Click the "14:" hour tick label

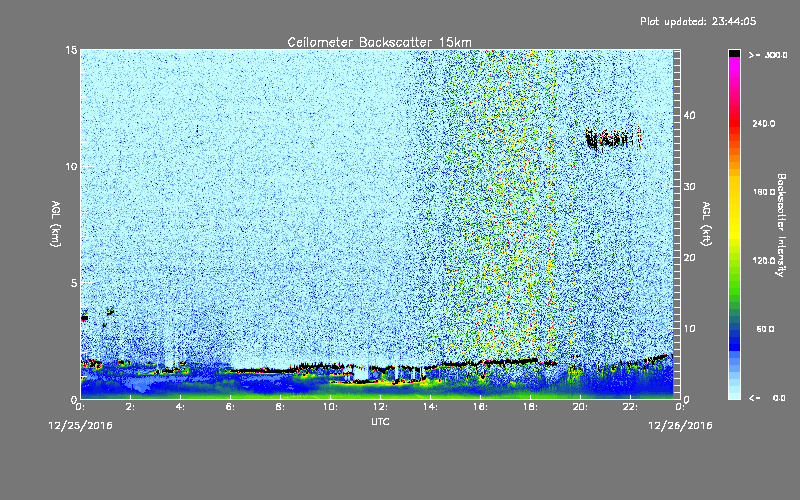[431, 407]
